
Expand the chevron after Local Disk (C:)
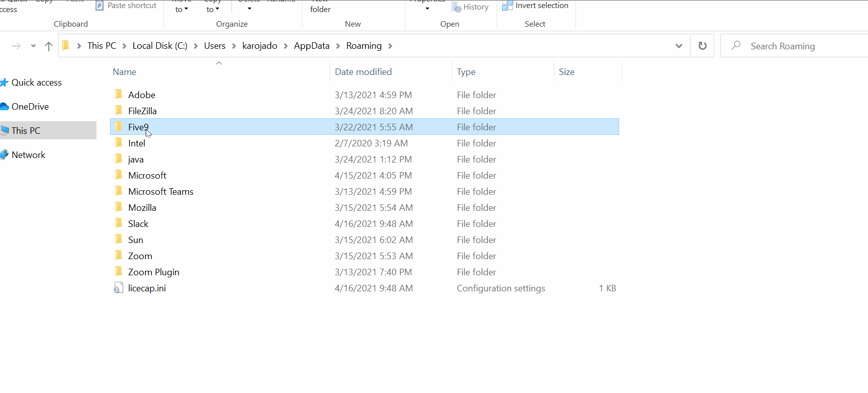pyautogui.click(x=196, y=46)
